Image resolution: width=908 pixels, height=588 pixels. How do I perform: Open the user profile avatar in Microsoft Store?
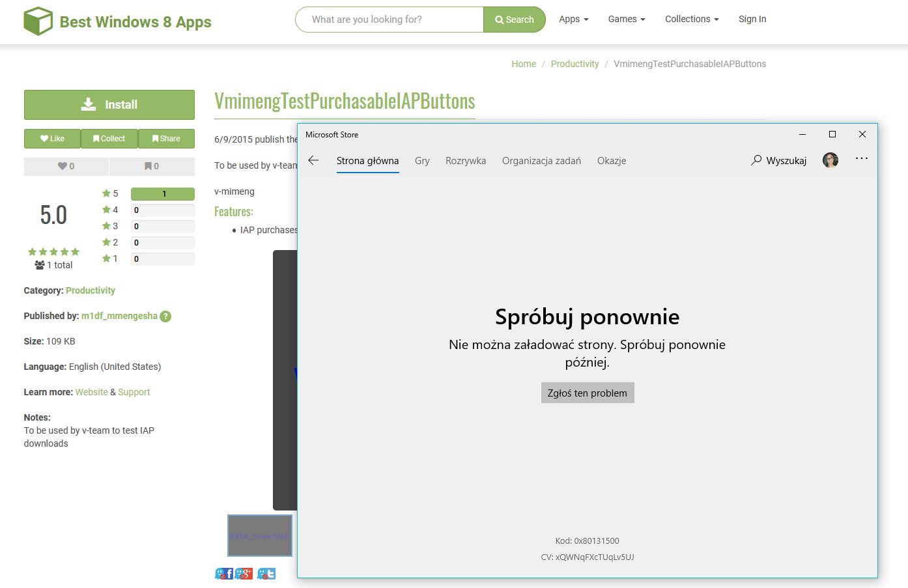click(830, 160)
